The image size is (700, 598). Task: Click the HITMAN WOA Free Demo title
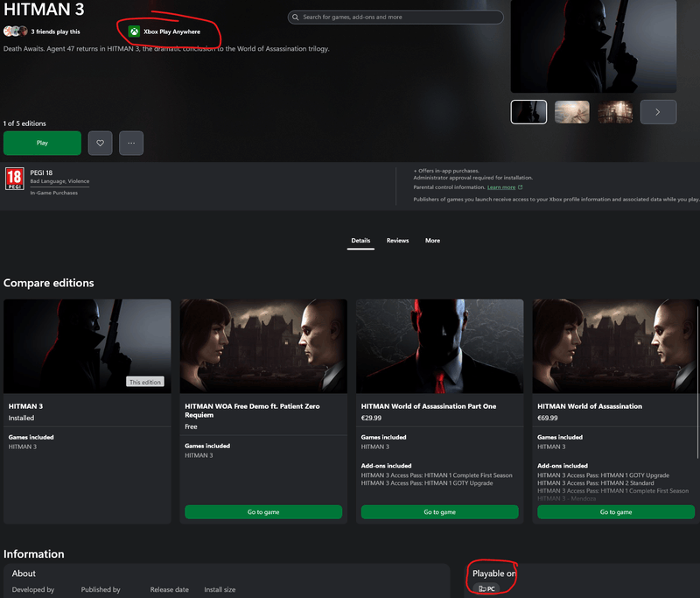(252, 411)
